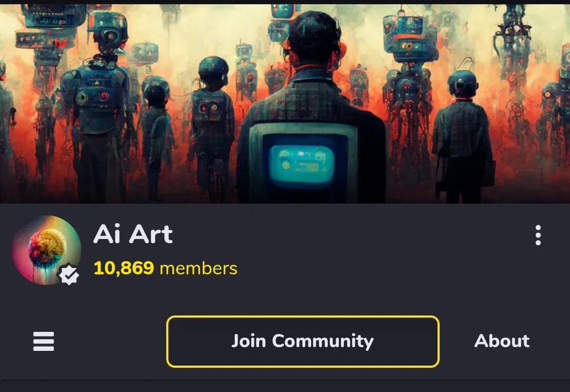The image size is (570, 392).
Task: Click the verified checkmark badge on avatar
Action: pos(68,275)
